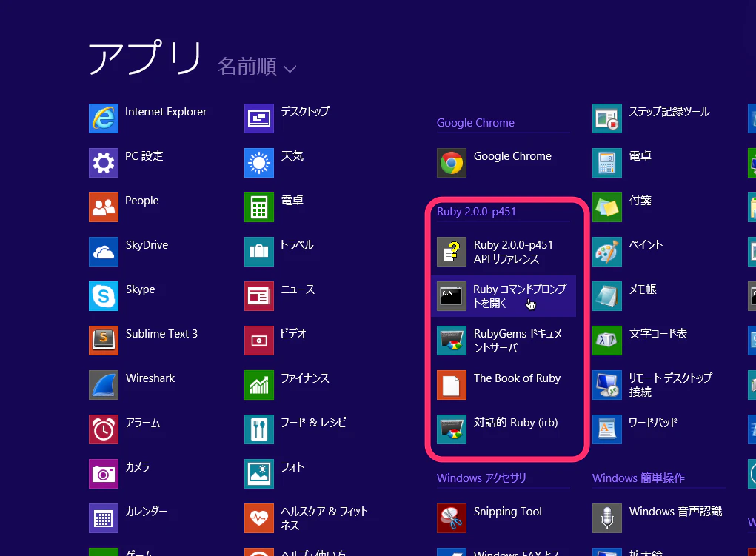Open フード & レシピ app
This screenshot has width=756, height=556.
tap(295, 429)
